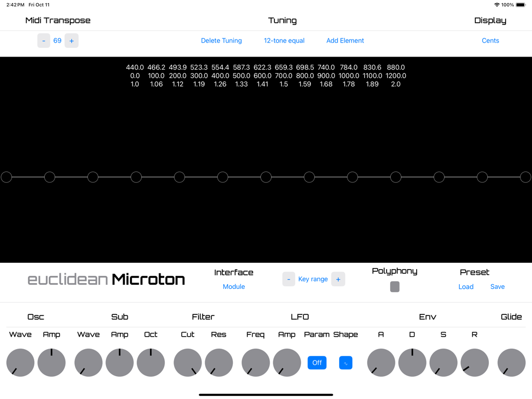Load a saved Preset

pyautogui.click(x=466, y=286)
